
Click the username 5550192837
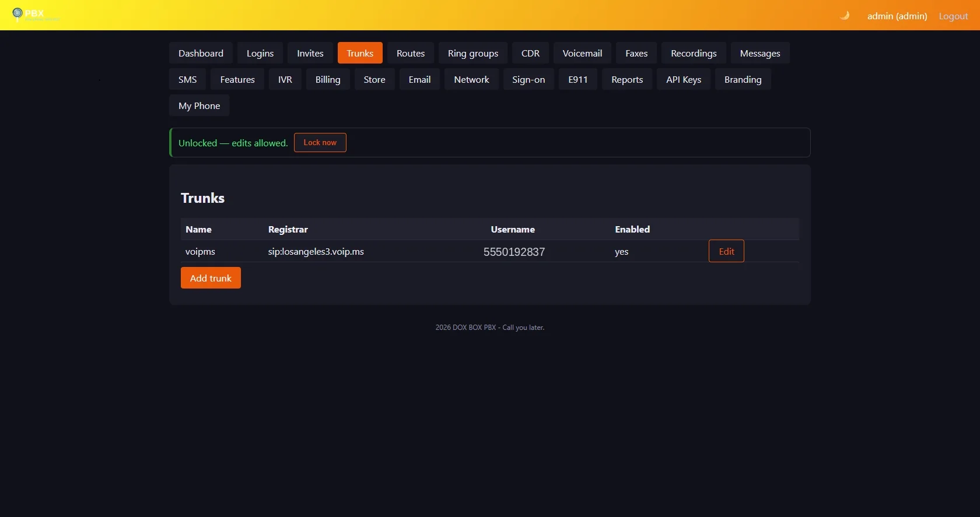(x=514, y=252)
